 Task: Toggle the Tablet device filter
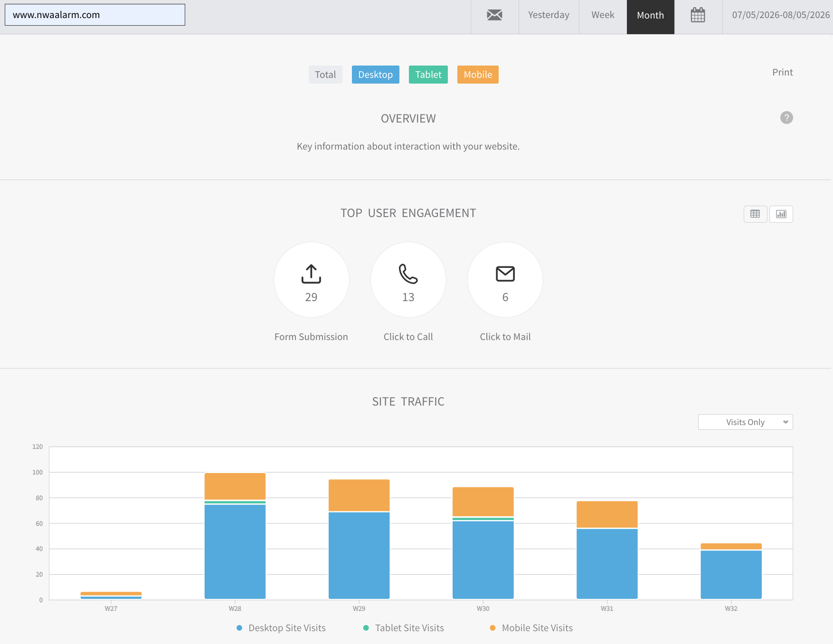(428, 75)
